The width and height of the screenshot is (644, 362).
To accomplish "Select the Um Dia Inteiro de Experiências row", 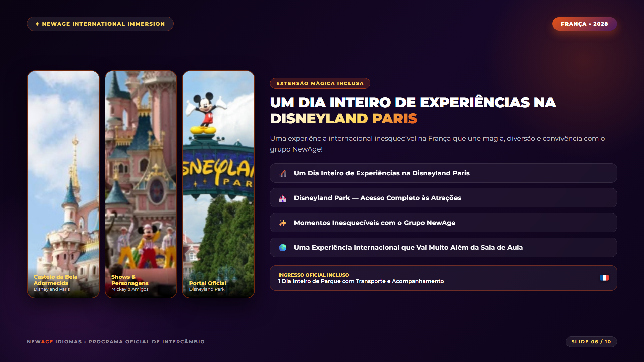I will coord(443,173).
